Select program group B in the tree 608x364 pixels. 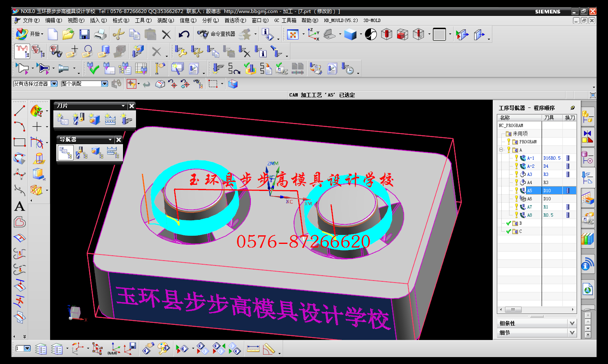(x=520, y=223)
